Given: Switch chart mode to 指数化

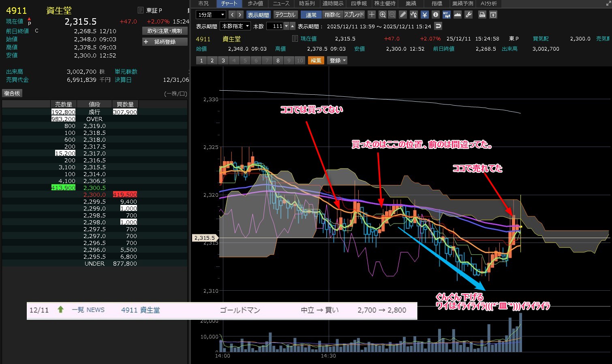Looking at the screenshot, I should tap(332, 15).
